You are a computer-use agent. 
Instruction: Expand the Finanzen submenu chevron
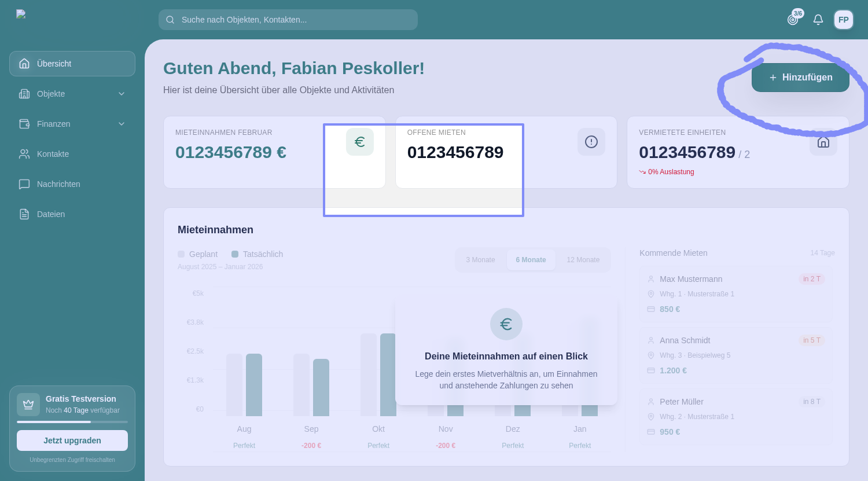[x=122, y=124]
